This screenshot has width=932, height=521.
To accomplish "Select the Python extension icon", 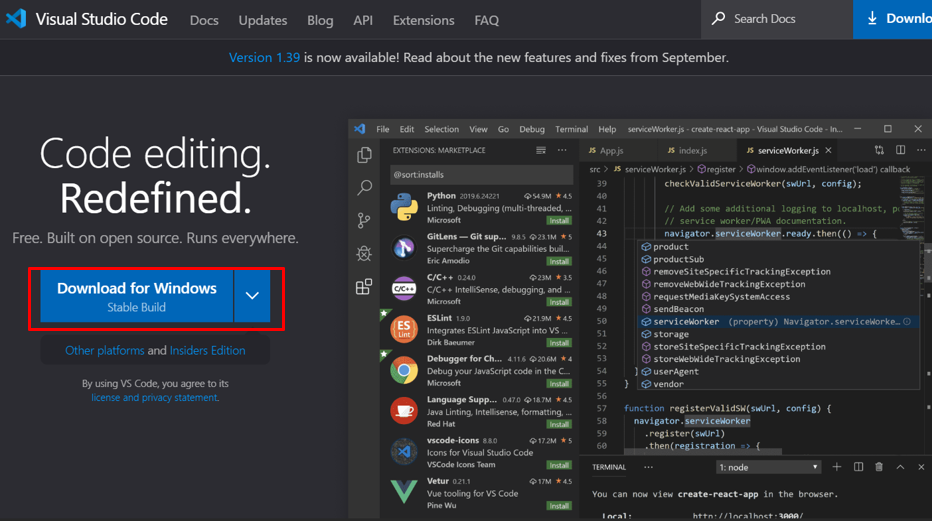I will coord(404,207).
